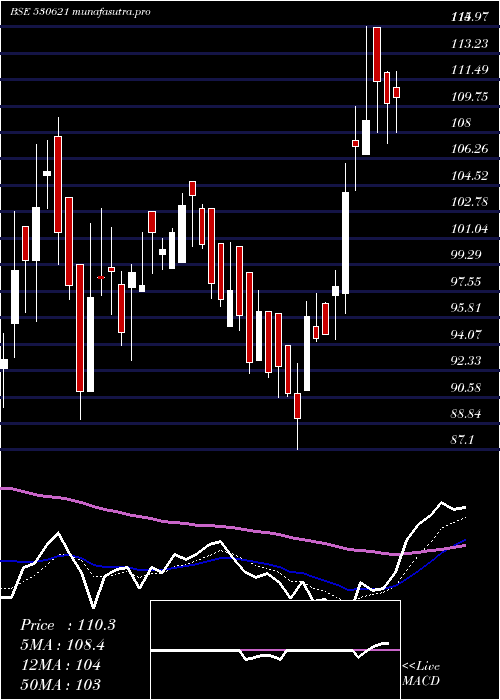Select the 109.75 price axis label

(x=469, y=96)
